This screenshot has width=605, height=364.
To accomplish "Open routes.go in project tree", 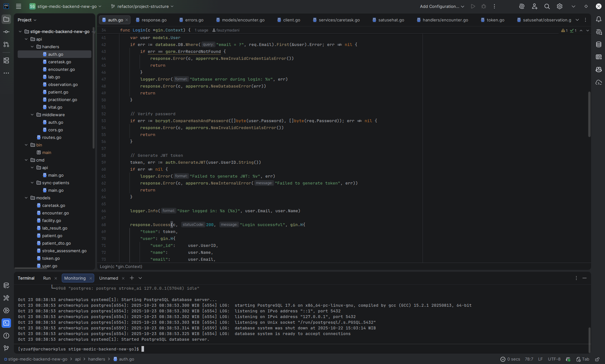I will [x=52, y=138].
